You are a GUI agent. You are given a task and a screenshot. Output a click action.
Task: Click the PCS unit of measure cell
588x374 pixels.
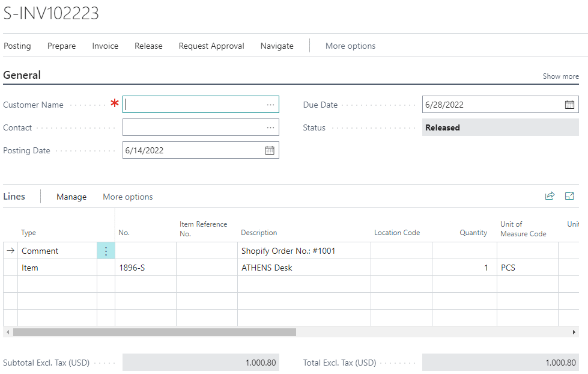pos(527,268)
